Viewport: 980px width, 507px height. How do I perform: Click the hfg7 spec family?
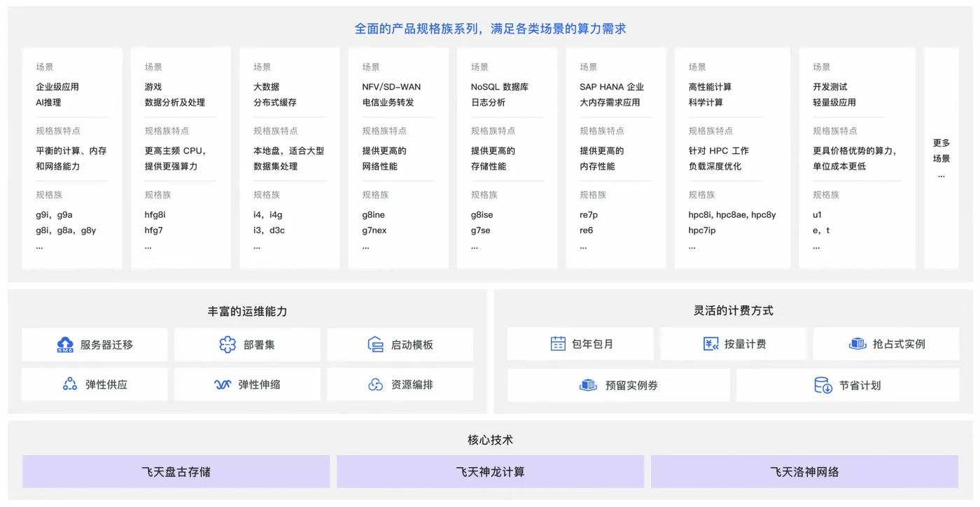click(154, 230)
